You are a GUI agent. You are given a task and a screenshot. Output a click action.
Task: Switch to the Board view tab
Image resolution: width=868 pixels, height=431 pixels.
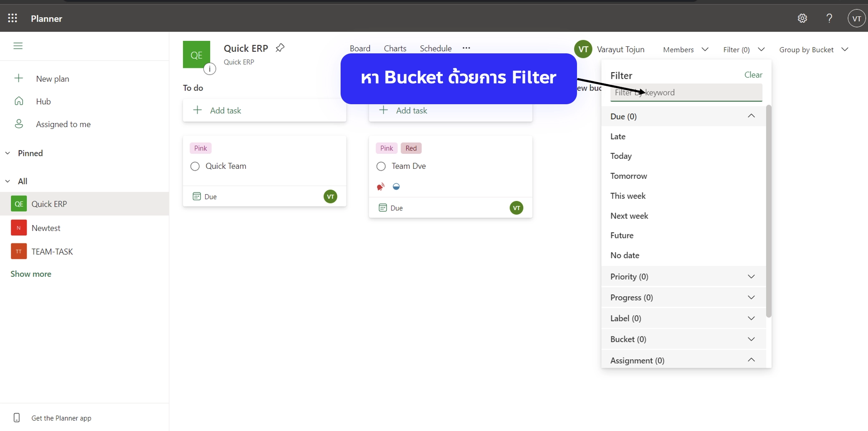pyautogui.click(x=360, y=48)
